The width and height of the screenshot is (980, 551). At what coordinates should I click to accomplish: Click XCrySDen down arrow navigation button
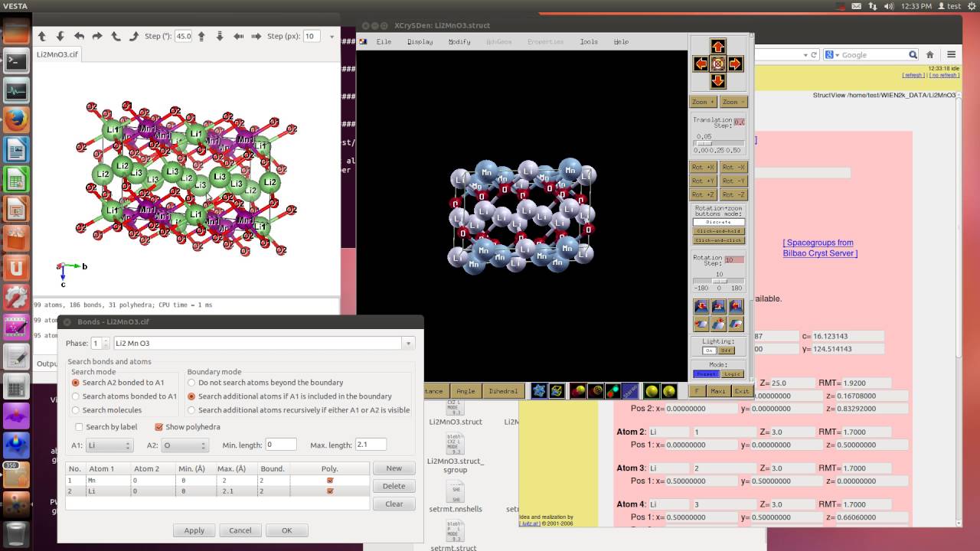[717, 81]
